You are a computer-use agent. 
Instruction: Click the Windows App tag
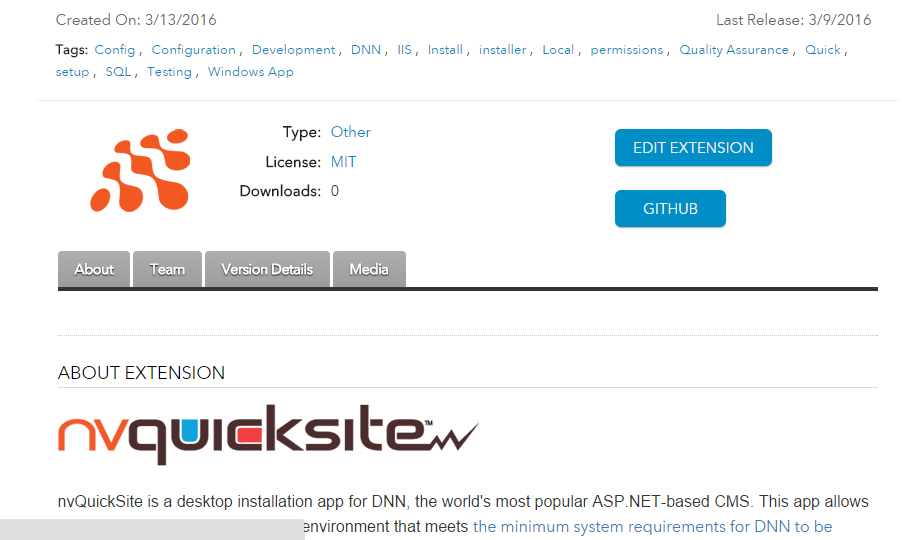coord(250,72)
